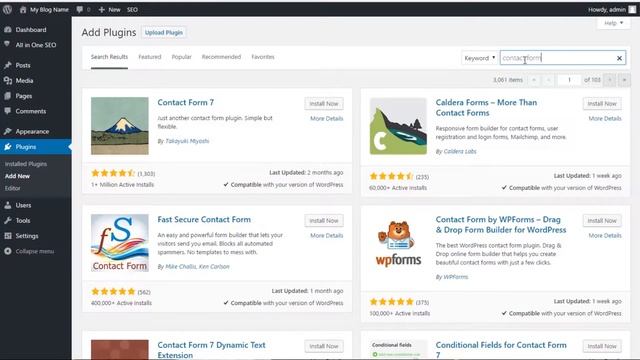The image size is (640, 360).
Task: Open the Pages menu
Action: pyautogui.click(x=24, y=96)
